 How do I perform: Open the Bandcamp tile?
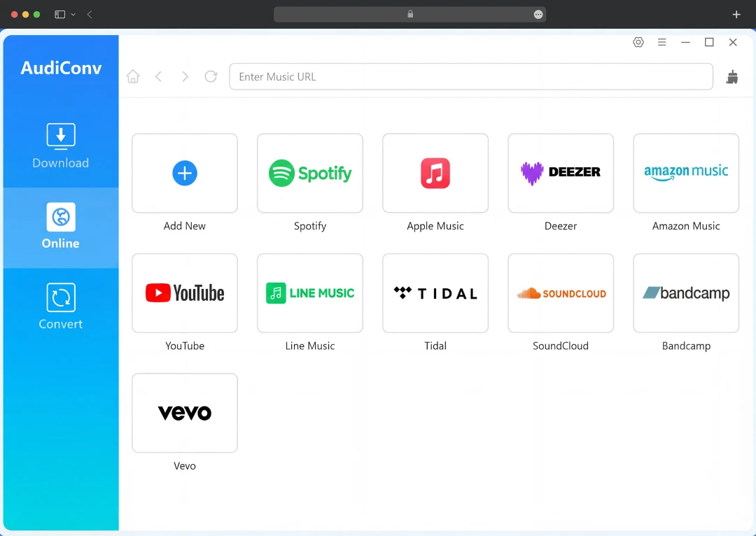click(x=686, y=293)
